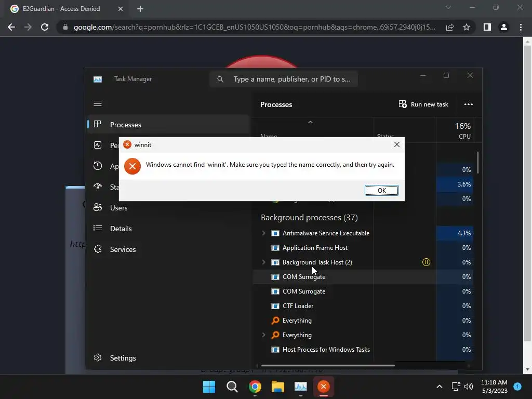
Task: Close the winnit error dialog with the X
Action: (396, 144)
